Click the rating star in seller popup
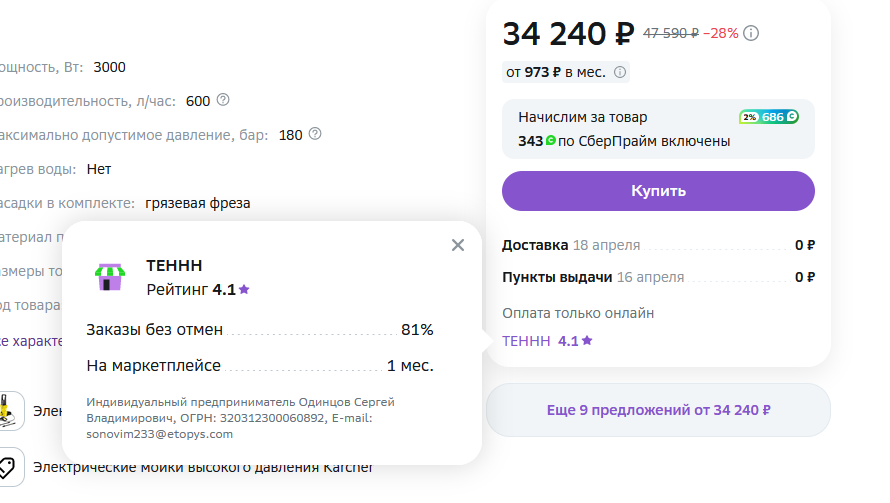This screenshot has height=503, width=890. (244, 290)
